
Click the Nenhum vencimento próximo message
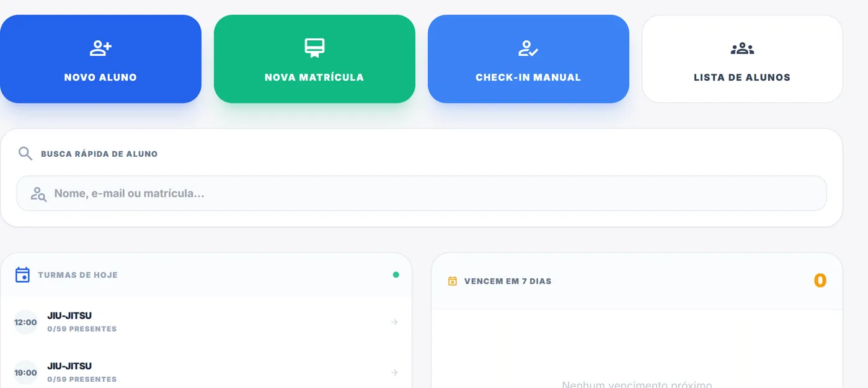coord(637,384)
